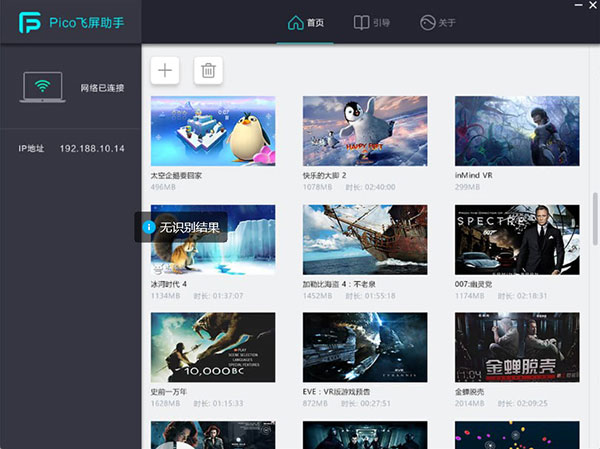Click the title 史前一万年

[169, 392]
